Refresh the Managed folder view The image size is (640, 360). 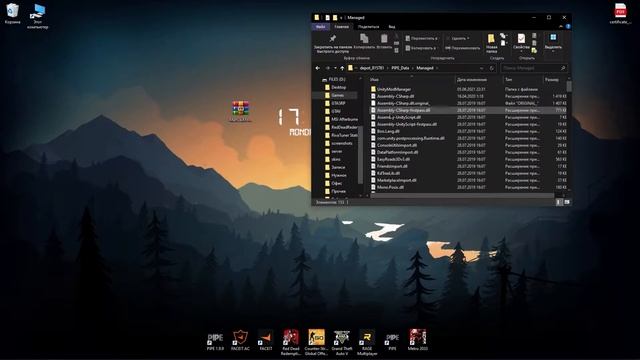point(492,68)
